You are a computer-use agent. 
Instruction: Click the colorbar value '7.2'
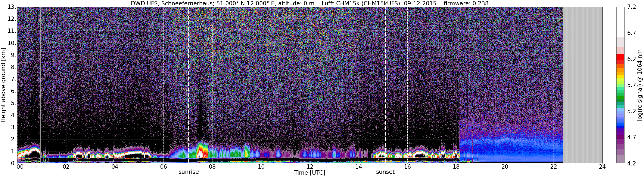(632, 7)
